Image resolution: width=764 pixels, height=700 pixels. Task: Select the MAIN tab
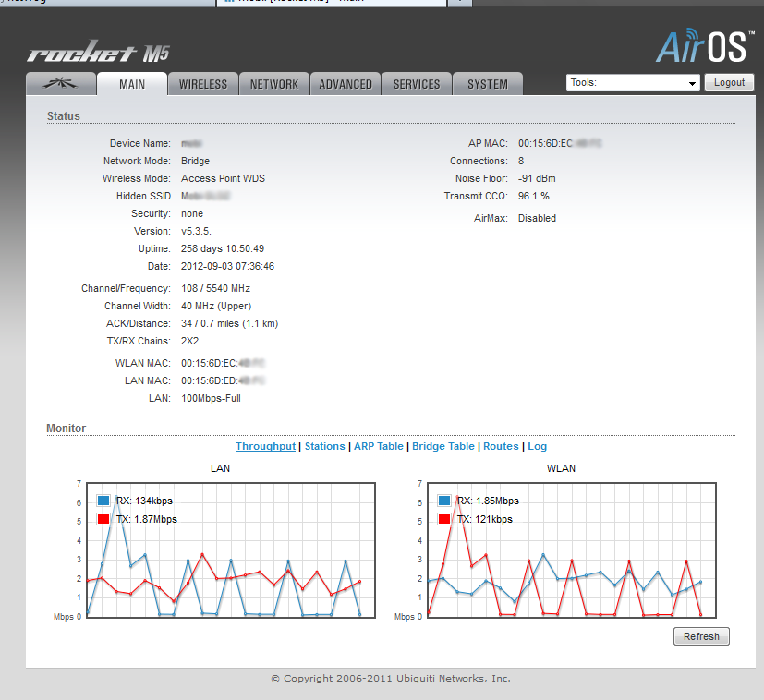click(x=132, y=84)
